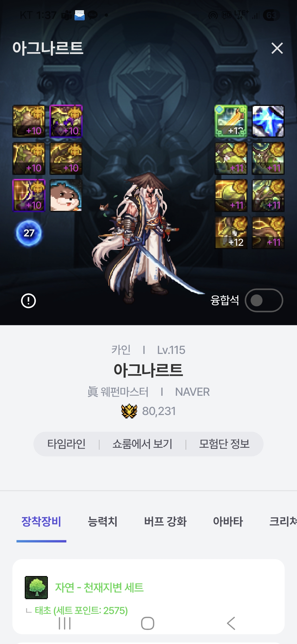Tap the green-framed +12 weapon slot
297x644 pixels.
coord(231,121)
